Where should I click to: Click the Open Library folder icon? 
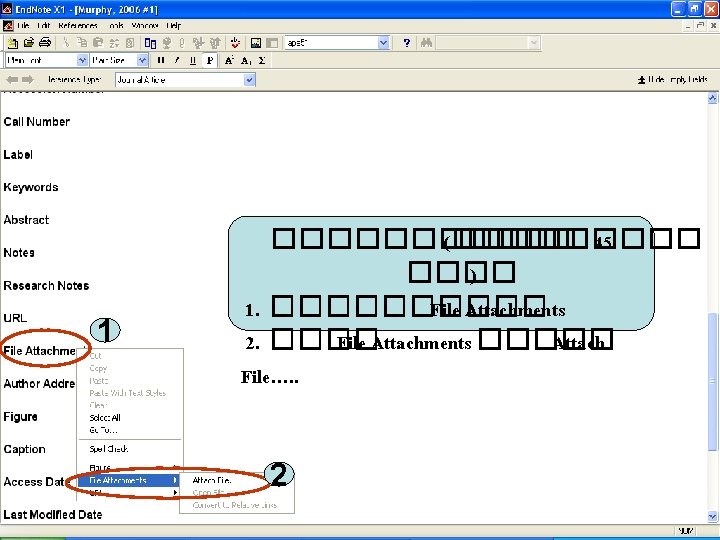pos(28,43)
